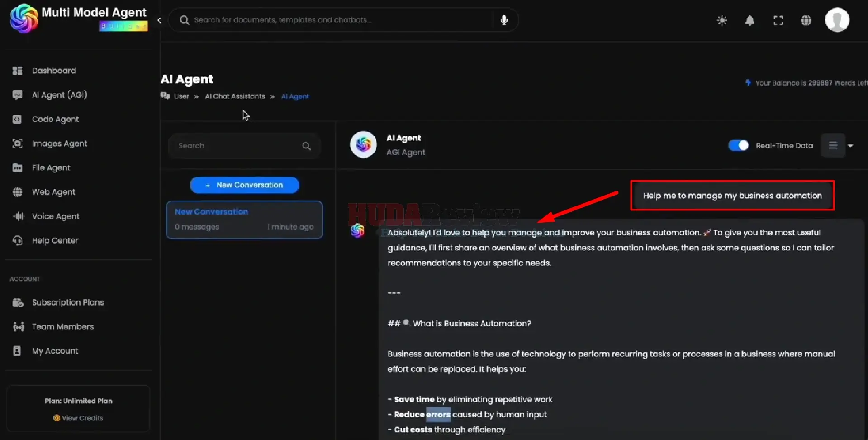Toggle the Real-Time Data switch
This screenshot has width=868, height=440.
pyautogui.click(x=738, y=145)
